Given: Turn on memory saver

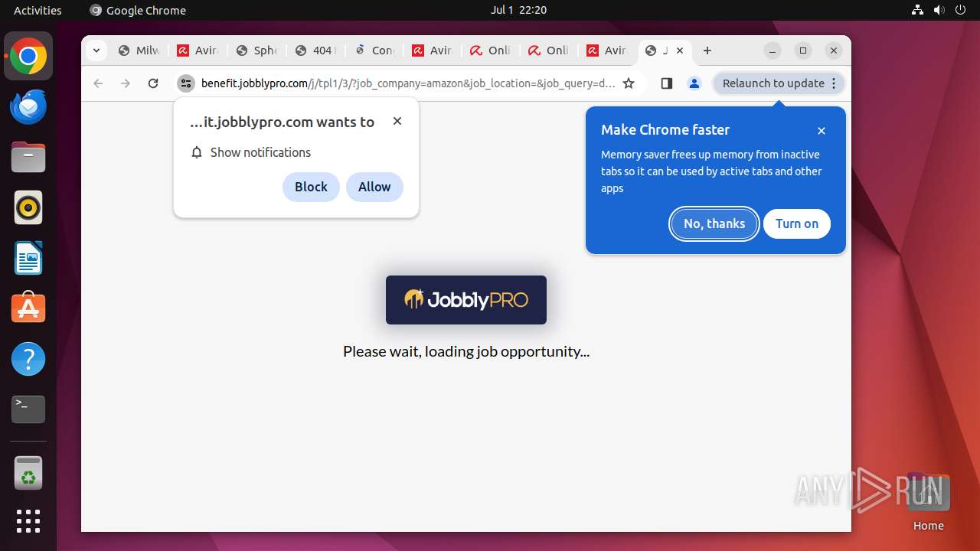Looking at the screenshot, I should 797,223.
